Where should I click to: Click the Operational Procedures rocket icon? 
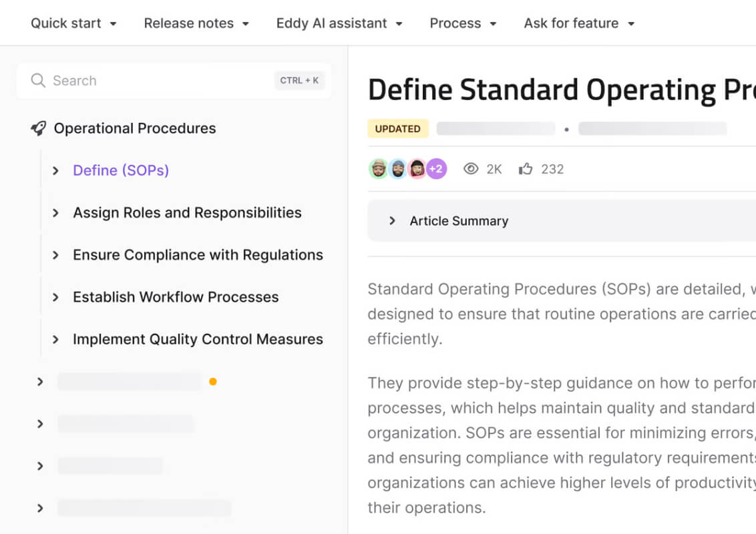(x=39, y=128)
